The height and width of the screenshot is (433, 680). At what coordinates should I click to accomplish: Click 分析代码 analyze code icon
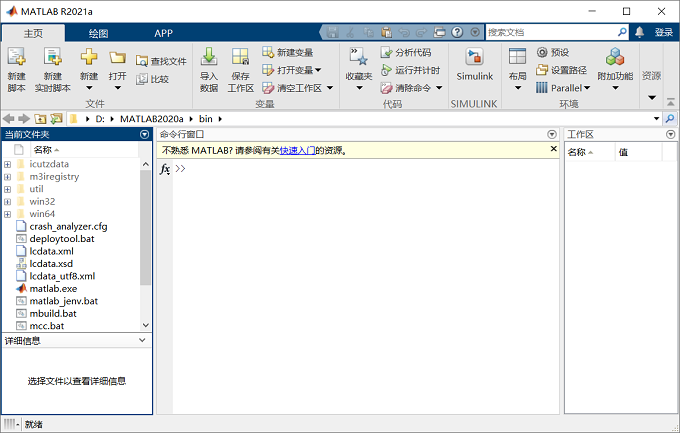pyautogui.click(x=386, y=52)
